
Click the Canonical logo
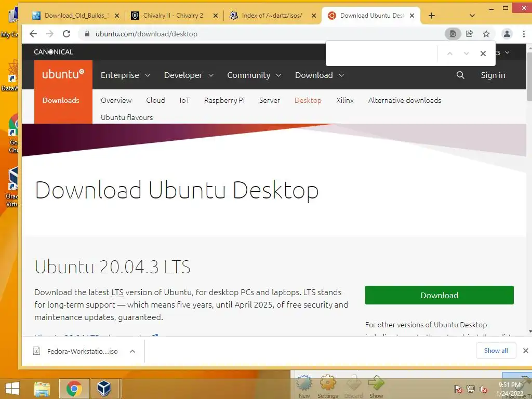coord(54,52)
